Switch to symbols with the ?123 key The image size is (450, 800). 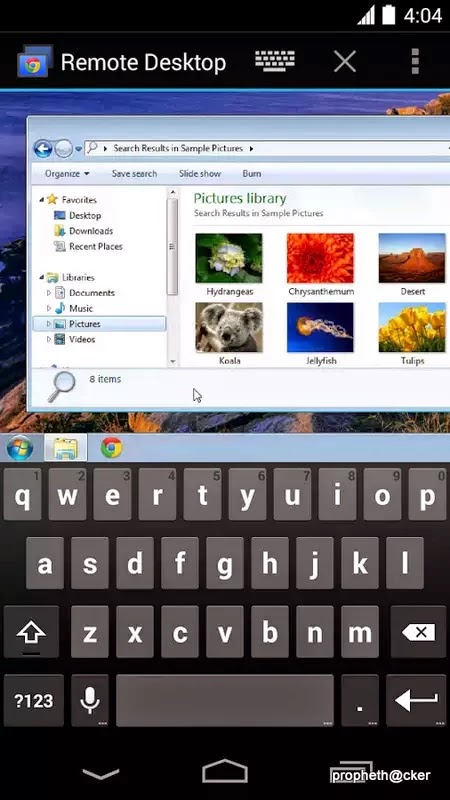34,701
